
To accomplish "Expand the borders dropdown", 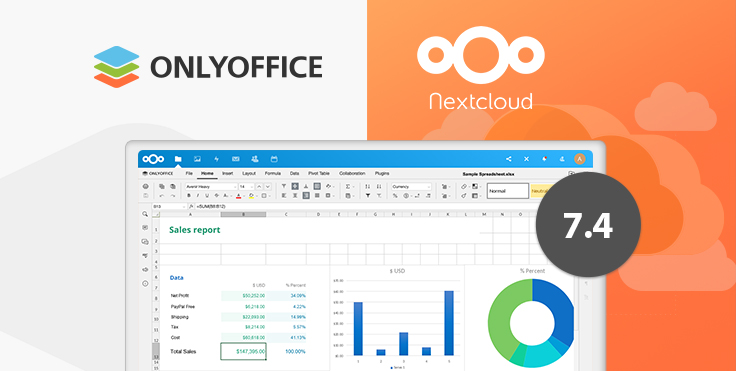I will click(269, 196).
